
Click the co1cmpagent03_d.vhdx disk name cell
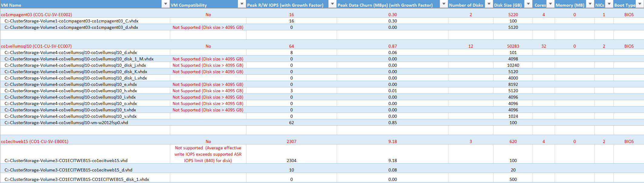(71, 27)
